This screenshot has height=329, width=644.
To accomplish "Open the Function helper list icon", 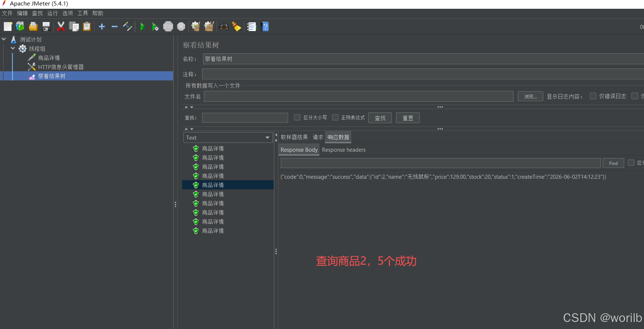I will (x=252, y=27).
